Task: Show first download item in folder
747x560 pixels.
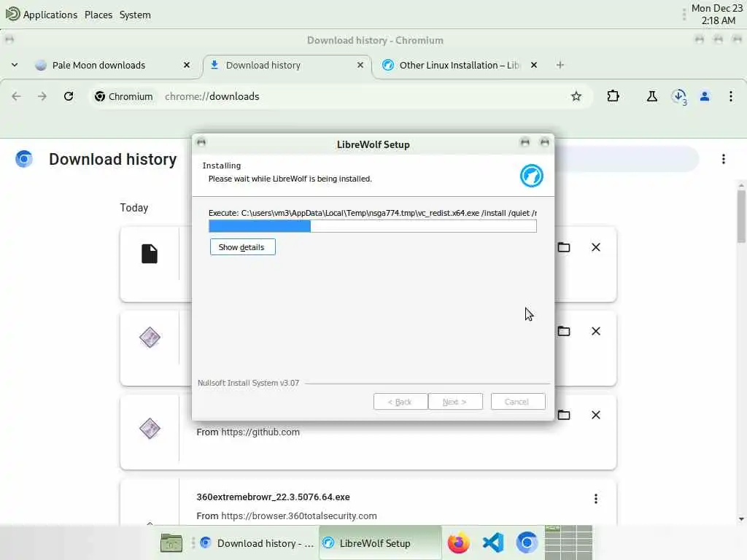Action: point(564,247)
